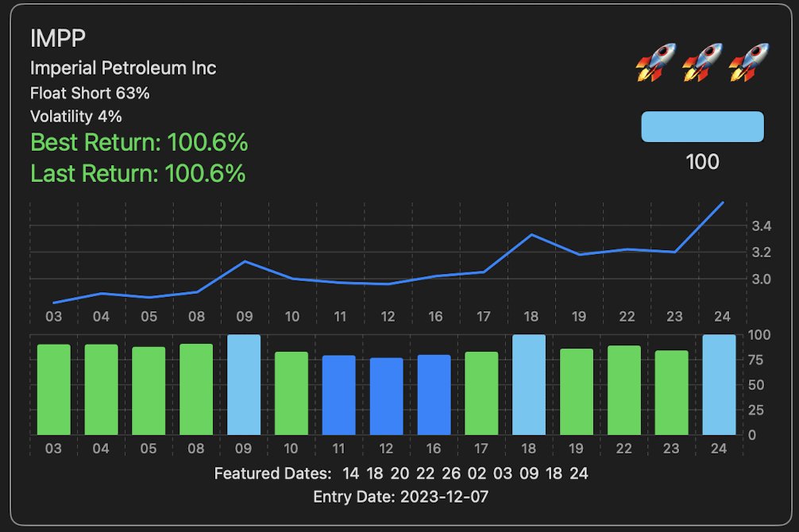
Task: Click the green bar for date 08
Action: pyautogui.click(x=196, y=389)
